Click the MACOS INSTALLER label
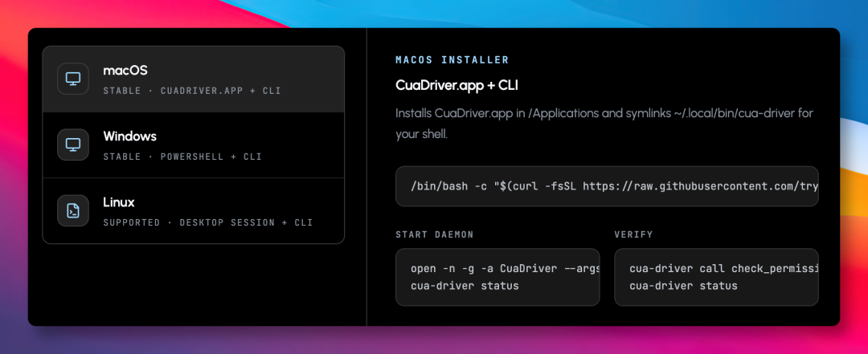868x354 pixels. [452, 59]
